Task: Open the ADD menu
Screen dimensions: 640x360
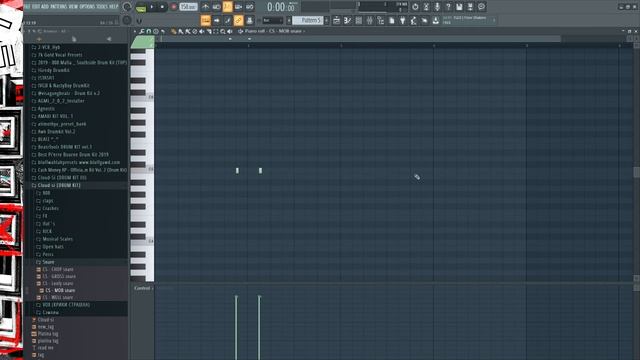Action: click(44, 7)
